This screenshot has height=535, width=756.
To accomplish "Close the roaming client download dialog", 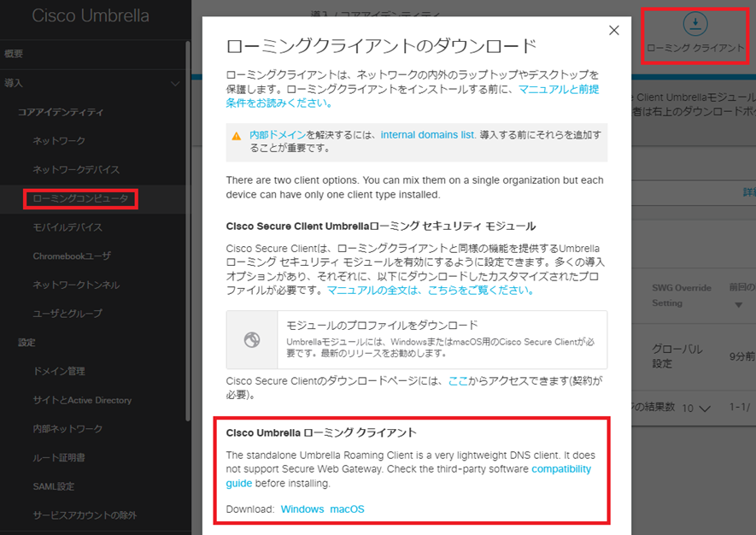I will point(613,31).
